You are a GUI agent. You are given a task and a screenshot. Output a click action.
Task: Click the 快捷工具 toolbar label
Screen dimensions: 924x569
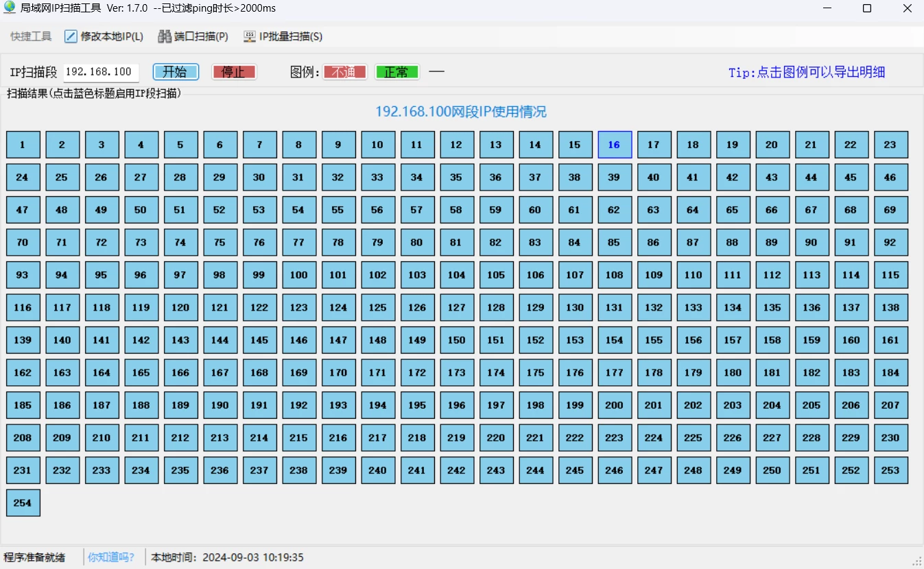coord(31,36)
